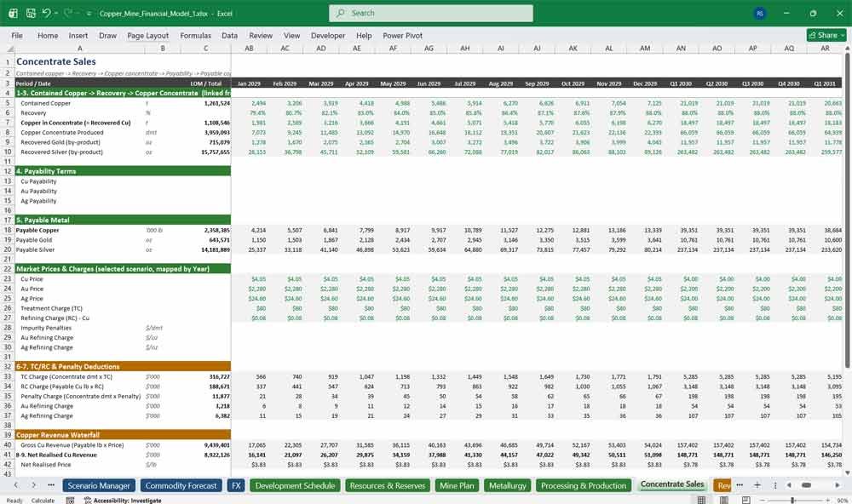The image size is (852, 504).
Task: Select the 4. Payability Terms header
Action: (x=123, y=171)
